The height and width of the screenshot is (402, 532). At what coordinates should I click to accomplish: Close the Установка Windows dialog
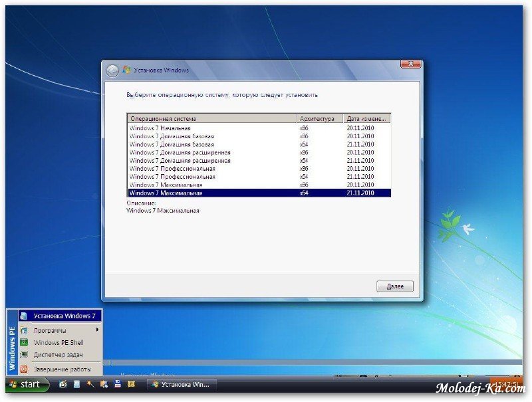[x=410, y=64]
